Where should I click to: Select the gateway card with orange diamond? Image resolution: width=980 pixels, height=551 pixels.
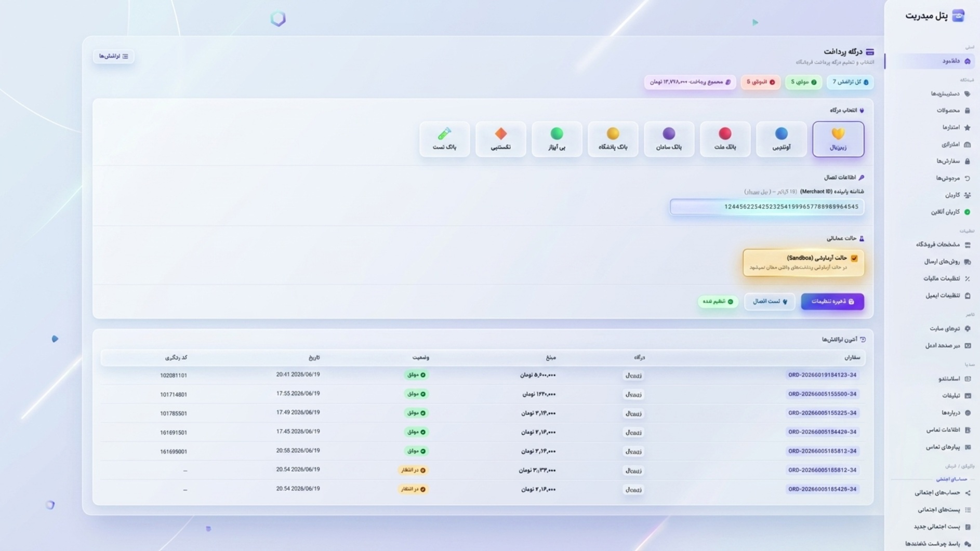[500, 139]
